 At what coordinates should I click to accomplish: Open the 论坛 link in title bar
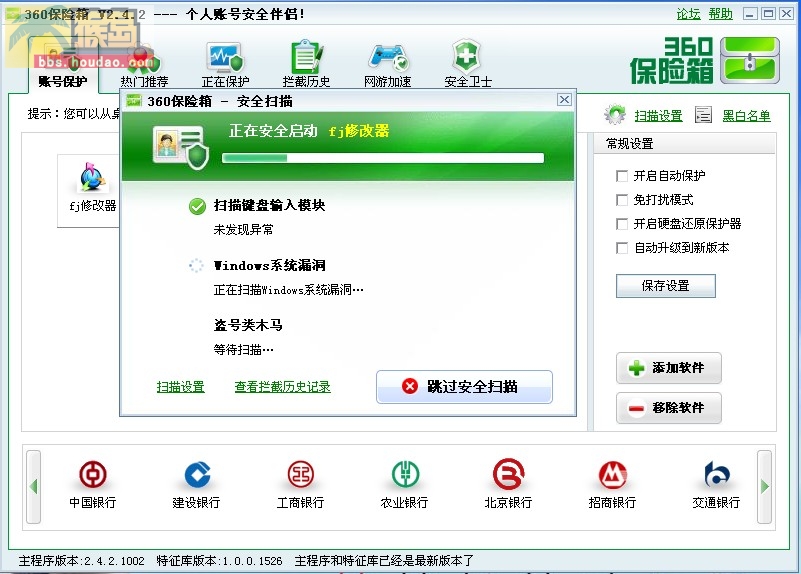click(688, 14)
